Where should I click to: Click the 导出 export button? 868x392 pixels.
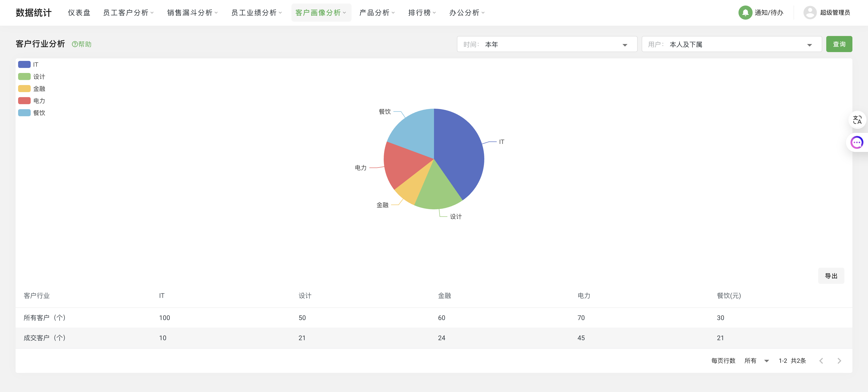(x=831, y=276)
